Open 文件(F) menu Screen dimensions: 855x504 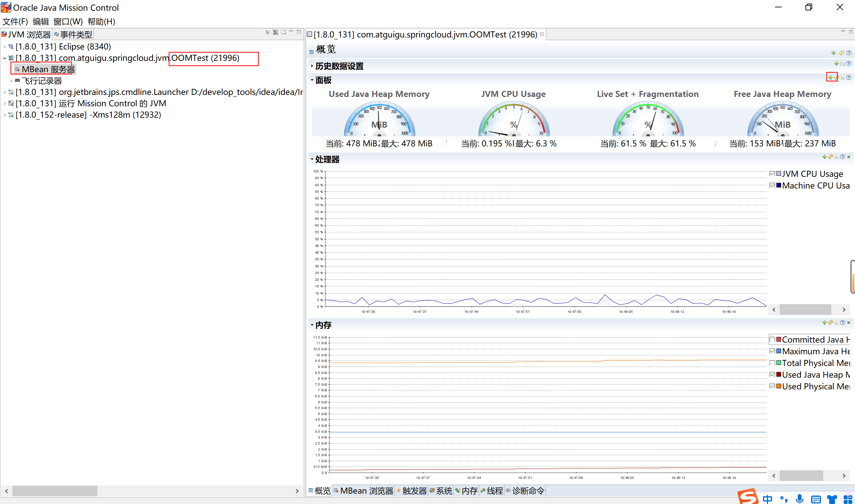pyautogui.click(x=15, y=22)
